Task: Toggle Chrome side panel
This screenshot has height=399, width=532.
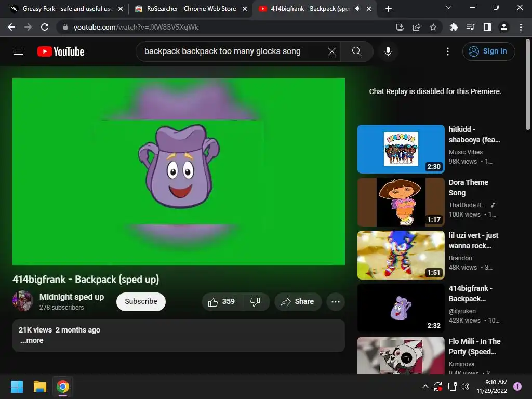Action: (487, 27)
